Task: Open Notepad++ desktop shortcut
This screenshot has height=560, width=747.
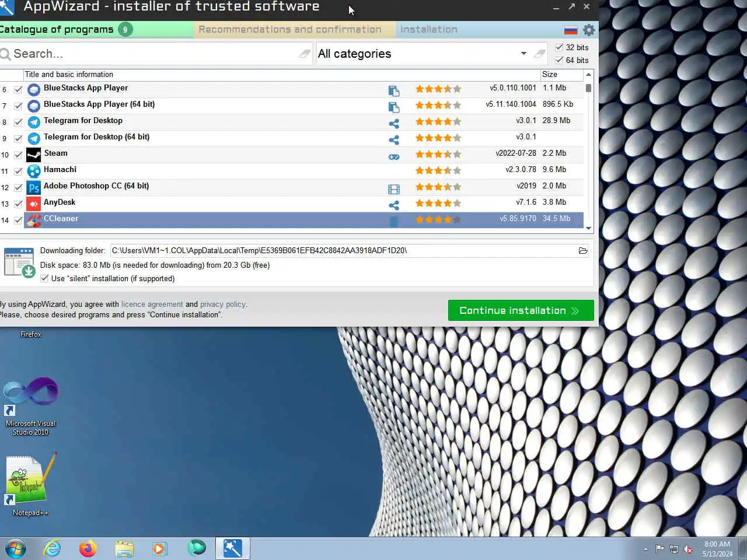Action: [x=30, y=484]
